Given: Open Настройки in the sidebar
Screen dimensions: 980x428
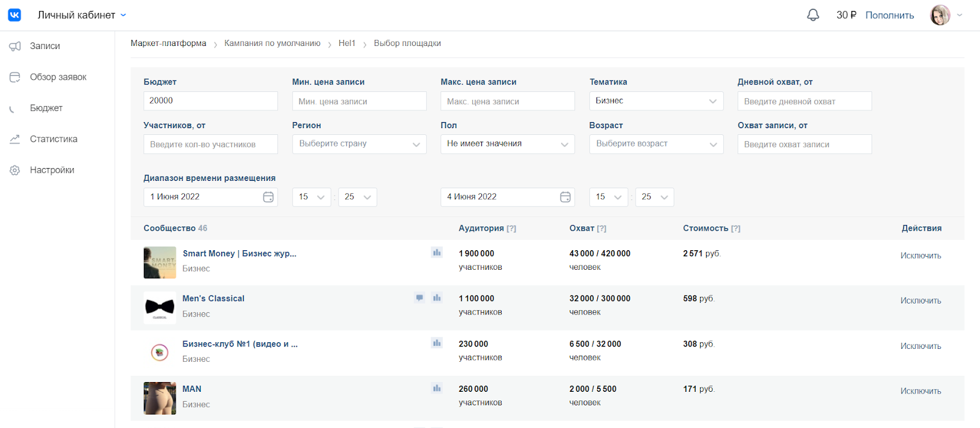Looking at the screenshot, I should [x=52, y=170].
